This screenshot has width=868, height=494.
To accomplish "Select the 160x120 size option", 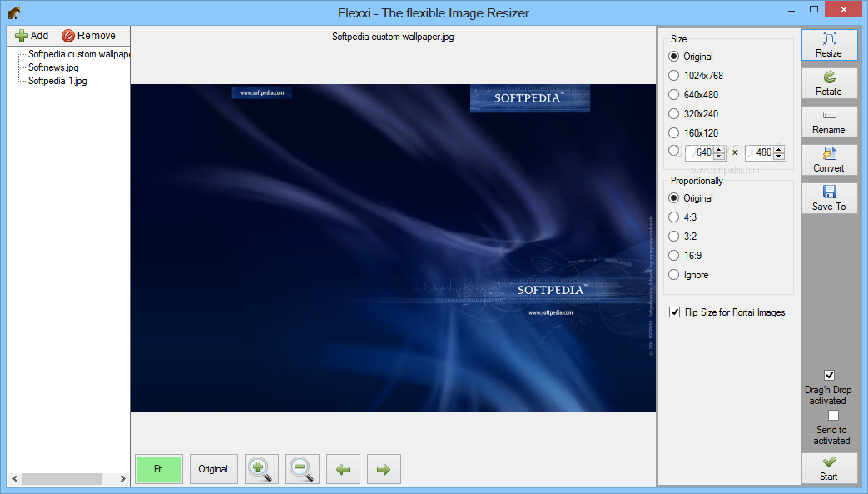I will 674,133.
